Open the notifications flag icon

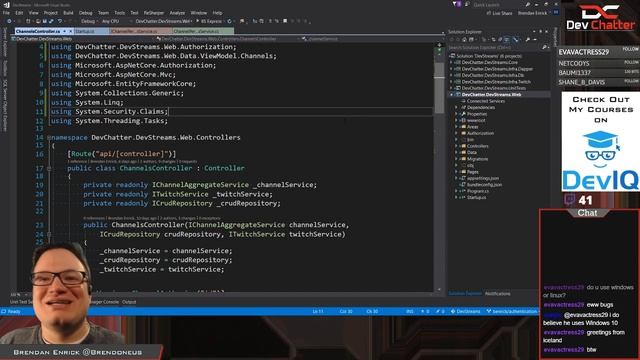(456, 4)
